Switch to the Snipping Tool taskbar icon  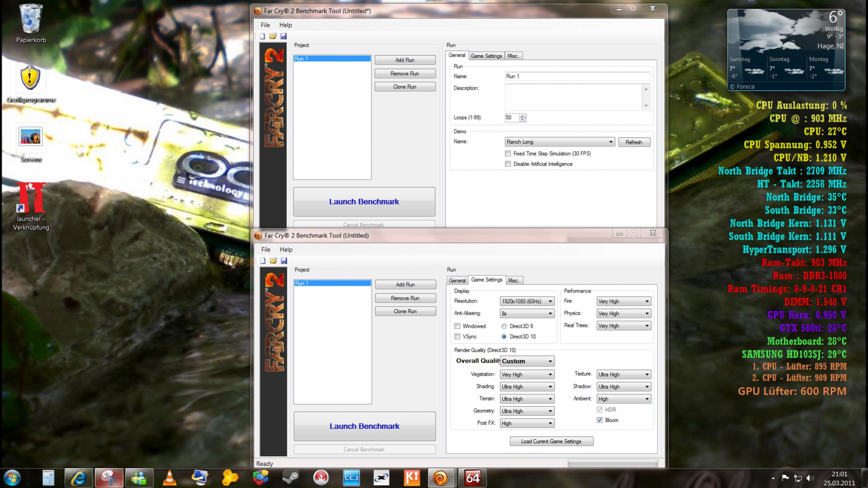point(109,478)
